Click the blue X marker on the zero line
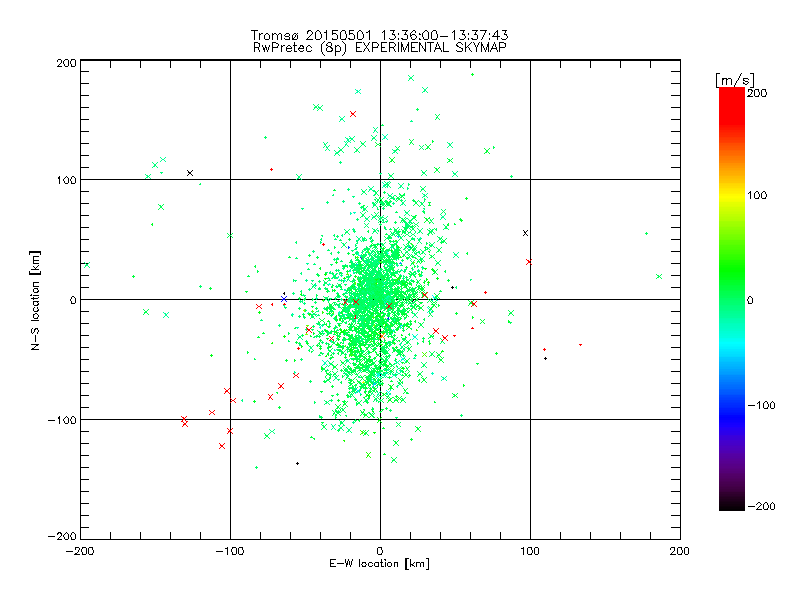This screenshot has height=600, width=800. coord(284,299)
